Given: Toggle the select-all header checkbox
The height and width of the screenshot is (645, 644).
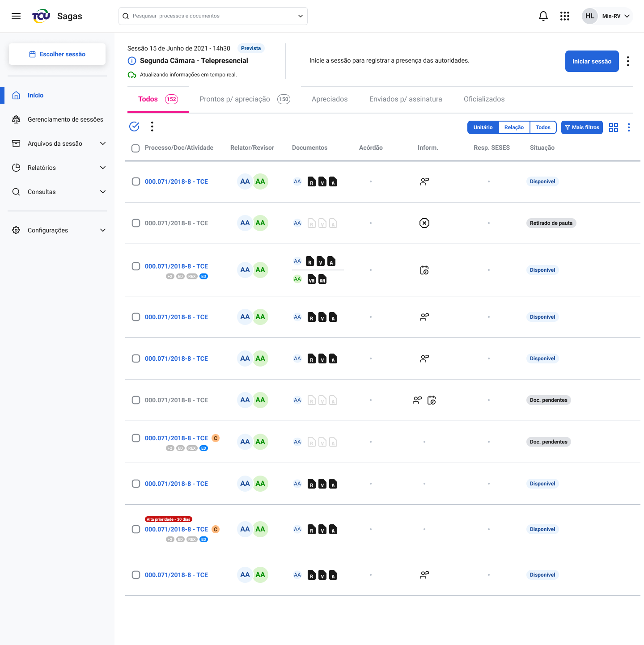Looking at the screenshot, I should click(x=136, y=148).
